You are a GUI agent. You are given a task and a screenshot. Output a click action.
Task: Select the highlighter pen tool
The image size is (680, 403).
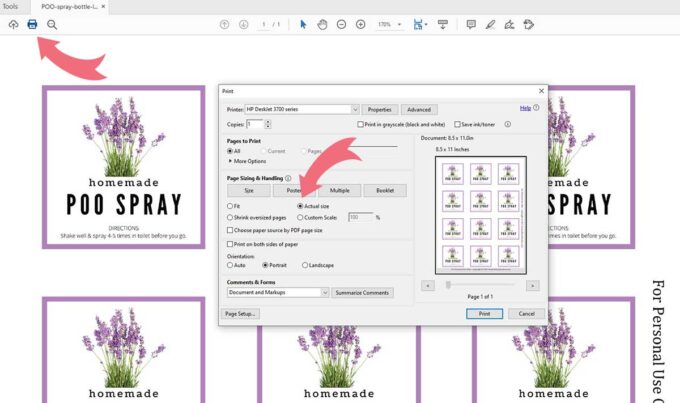point(490,24)
